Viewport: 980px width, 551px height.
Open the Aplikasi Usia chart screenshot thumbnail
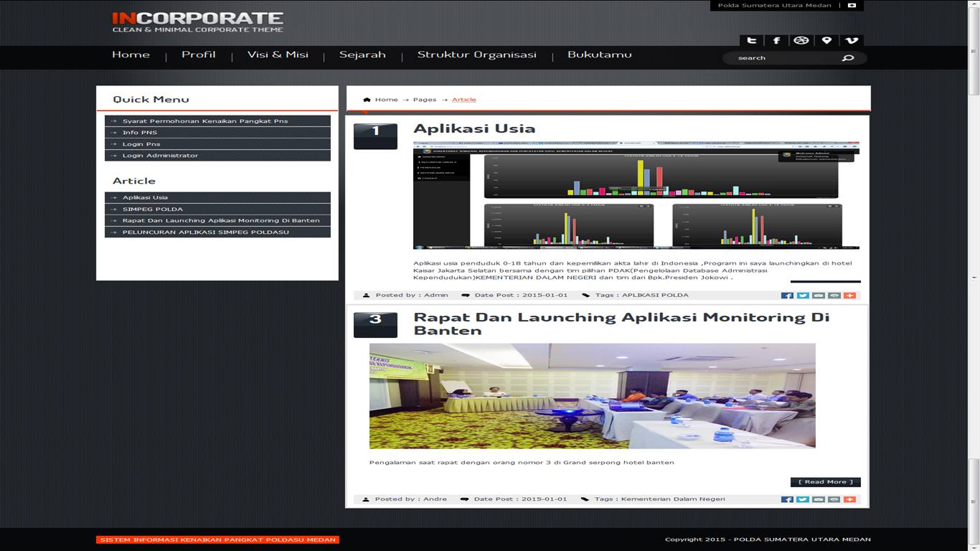pos(636,195)
